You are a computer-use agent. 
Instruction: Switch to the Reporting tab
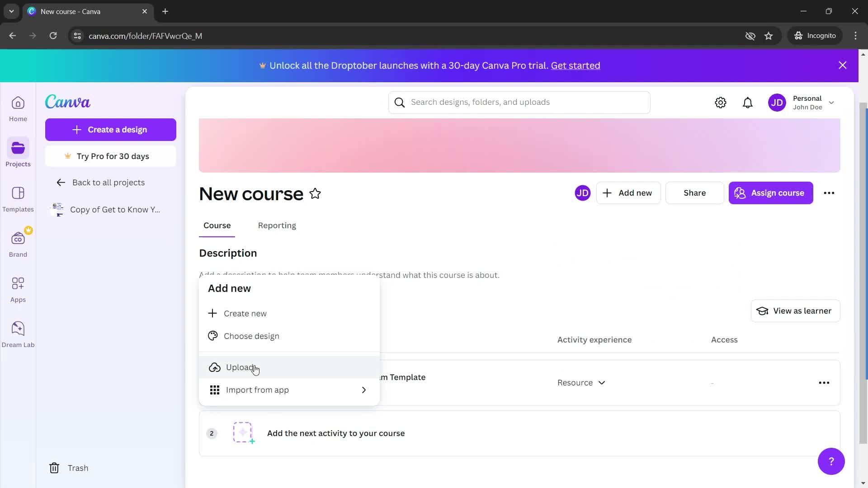277,225
